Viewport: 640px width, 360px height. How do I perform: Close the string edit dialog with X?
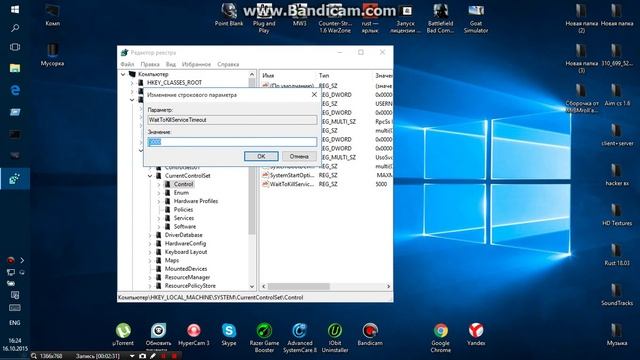pos(314,95)
